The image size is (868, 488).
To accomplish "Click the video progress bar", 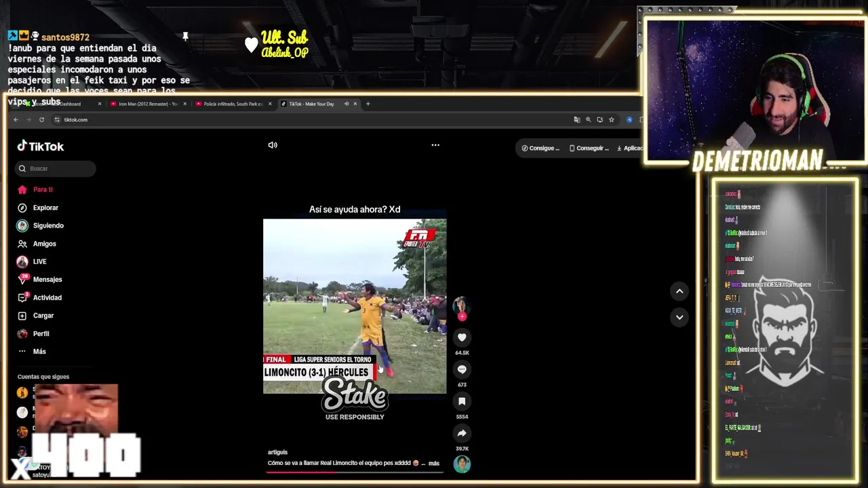I will (355, 472).
